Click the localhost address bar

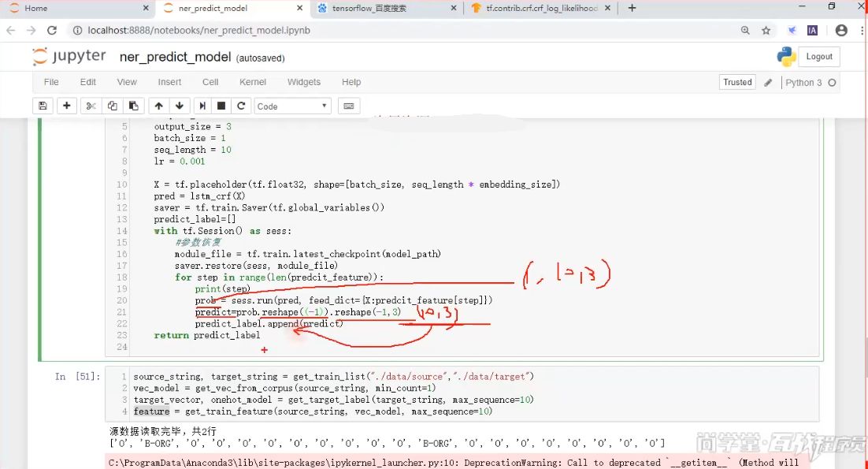(394, 30)
